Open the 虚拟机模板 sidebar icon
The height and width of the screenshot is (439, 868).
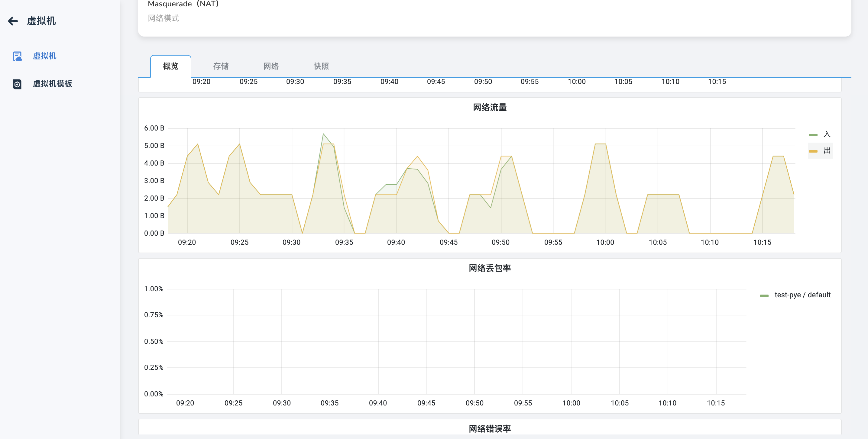(x=17, y=84)
